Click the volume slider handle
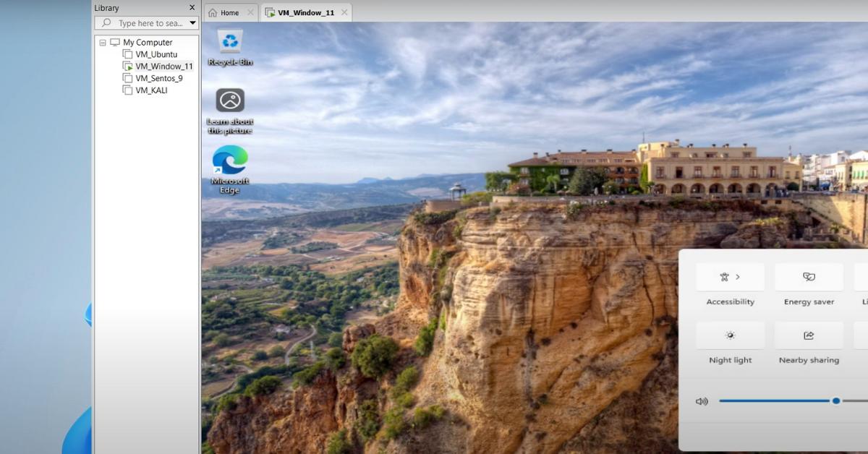Viewport: 868px width, 454px height. click(x=836, y=401)
